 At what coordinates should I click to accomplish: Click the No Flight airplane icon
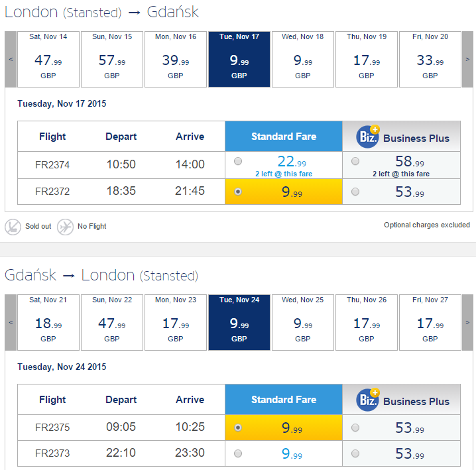tap(65, 227)
